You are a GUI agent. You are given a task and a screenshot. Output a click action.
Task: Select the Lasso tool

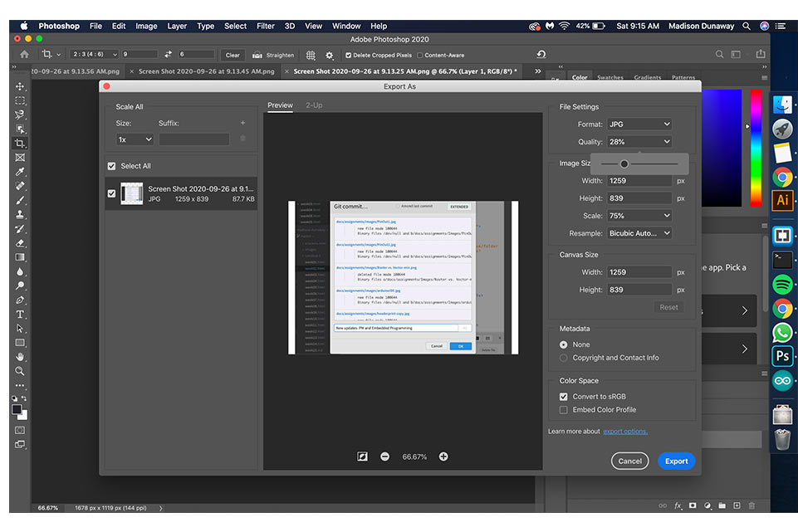coord(20,115)
